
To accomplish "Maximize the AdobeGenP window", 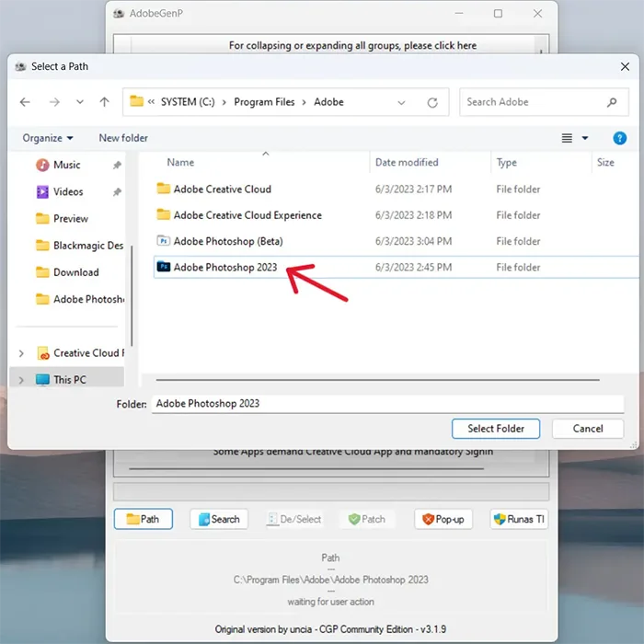I will click(x=498, y=14).
